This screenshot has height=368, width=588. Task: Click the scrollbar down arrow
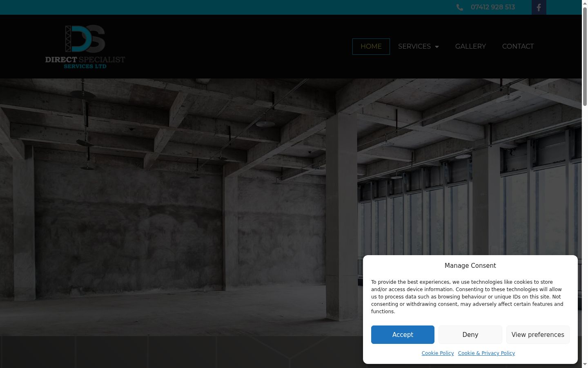tap(585, 365)
